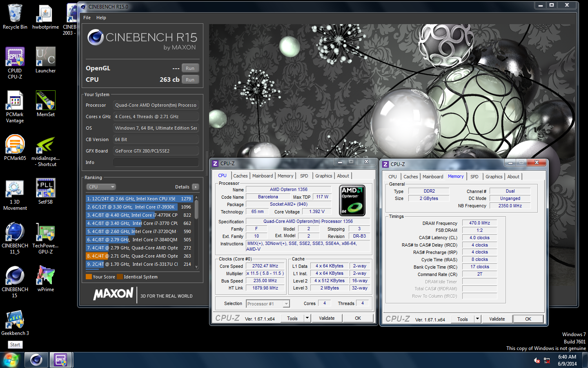Open the Recycle Bin desktop icon

pyautogui.click(x=15, y=16)
